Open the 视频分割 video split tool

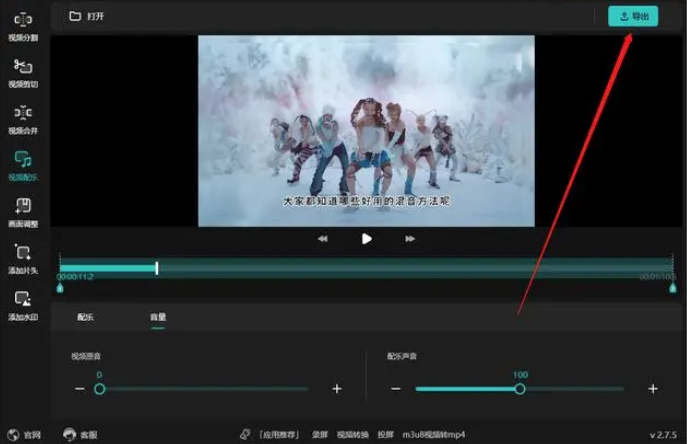(23, 27)
